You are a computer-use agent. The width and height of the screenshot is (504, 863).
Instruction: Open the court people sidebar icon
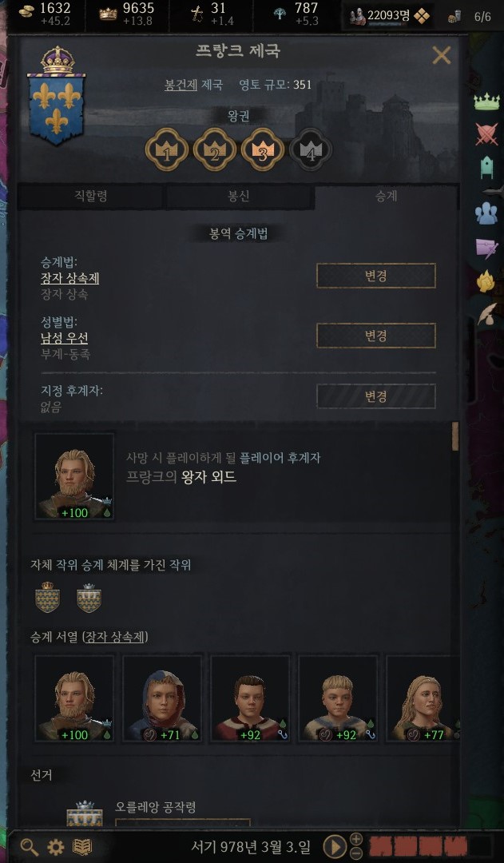point(486,213)
